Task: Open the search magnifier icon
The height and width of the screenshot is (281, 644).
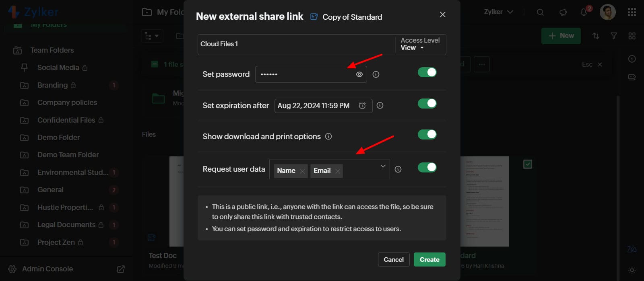Action: (540, 12)
